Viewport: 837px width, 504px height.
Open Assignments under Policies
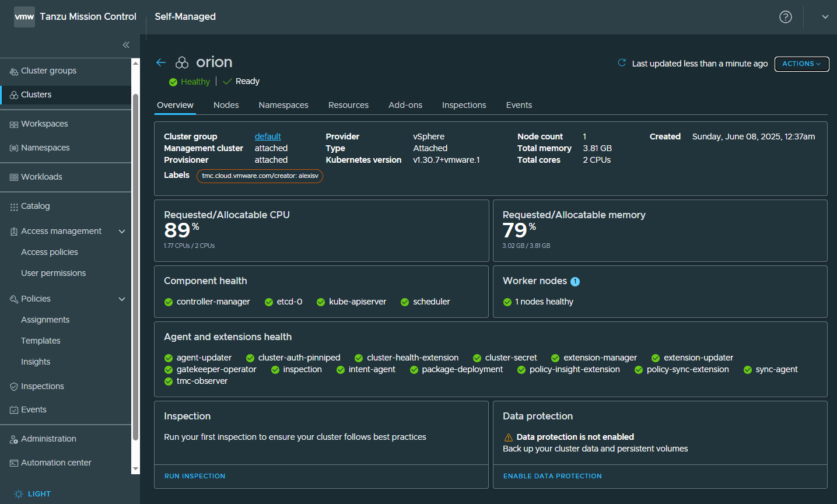(x=45, y=320)
